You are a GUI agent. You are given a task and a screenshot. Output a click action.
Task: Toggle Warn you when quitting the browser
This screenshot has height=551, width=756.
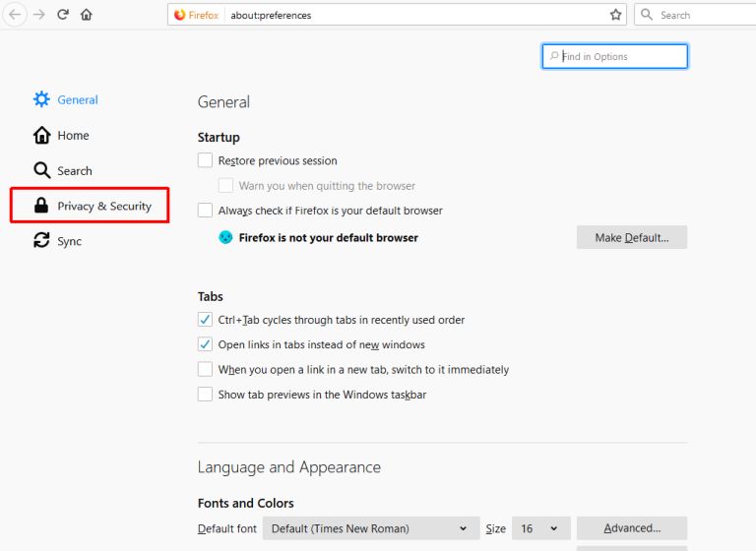(x=225, y=186)
